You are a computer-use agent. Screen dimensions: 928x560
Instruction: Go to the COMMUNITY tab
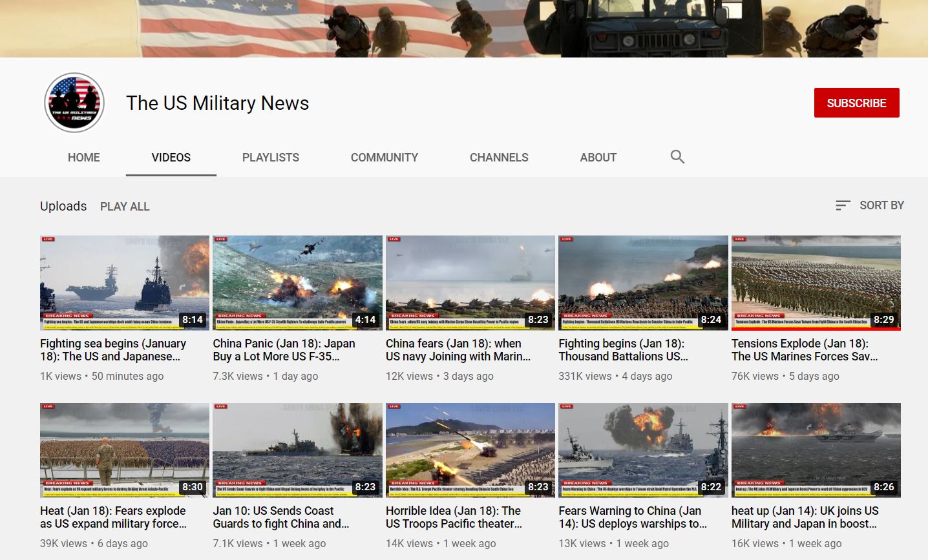coord(385,158)
